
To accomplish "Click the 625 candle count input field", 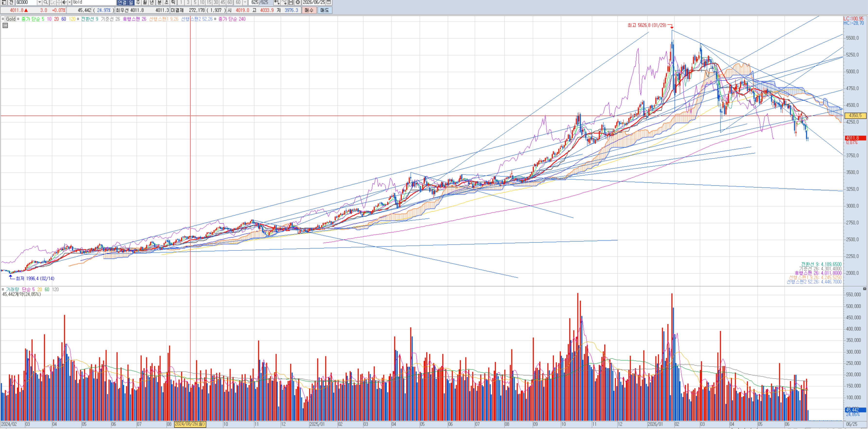I will click(x=254, y=2).
